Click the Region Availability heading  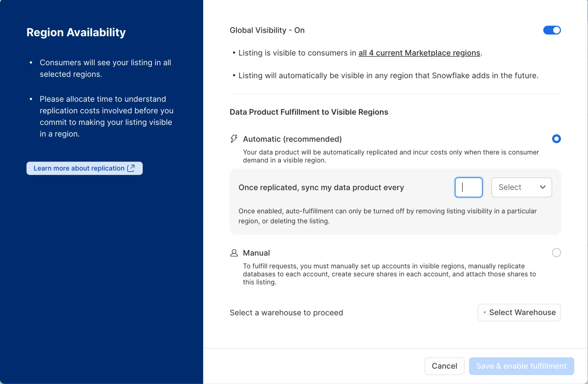[76, 32]
